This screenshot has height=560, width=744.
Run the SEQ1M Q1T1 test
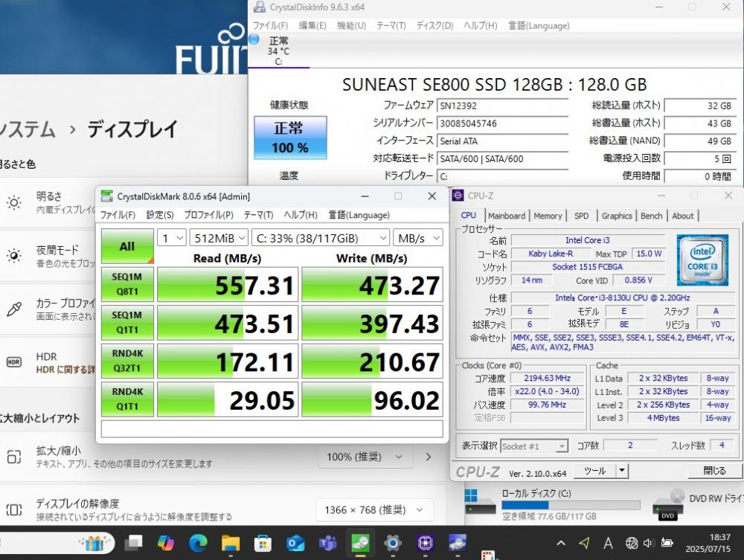pos(127,323)
